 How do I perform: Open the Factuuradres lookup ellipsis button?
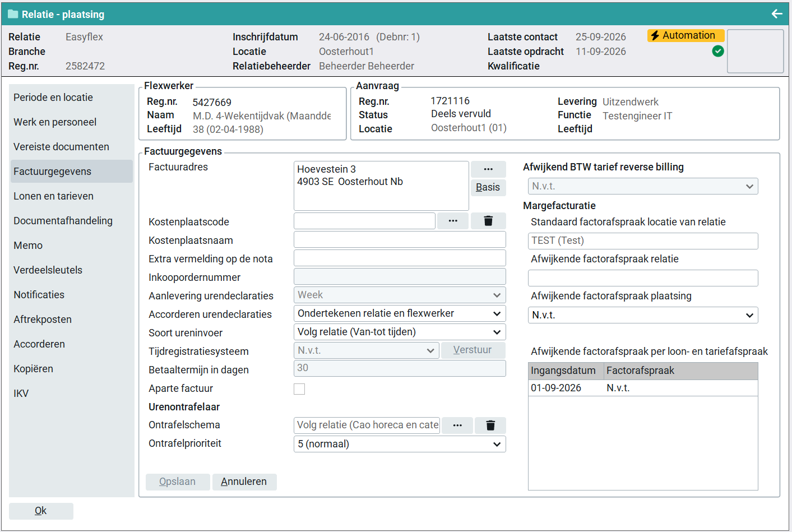pyautogui.click(x=488, y=169)
